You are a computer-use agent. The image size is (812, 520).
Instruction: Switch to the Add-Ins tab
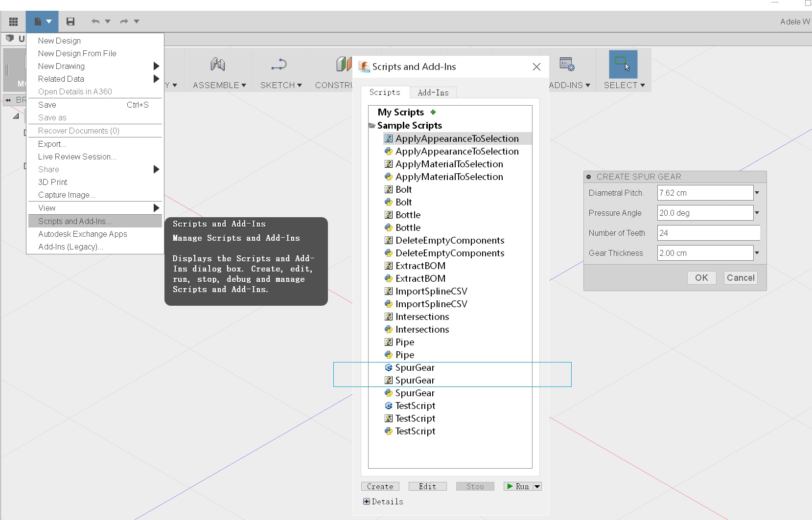pyautogui.click(x=433, y=92)
